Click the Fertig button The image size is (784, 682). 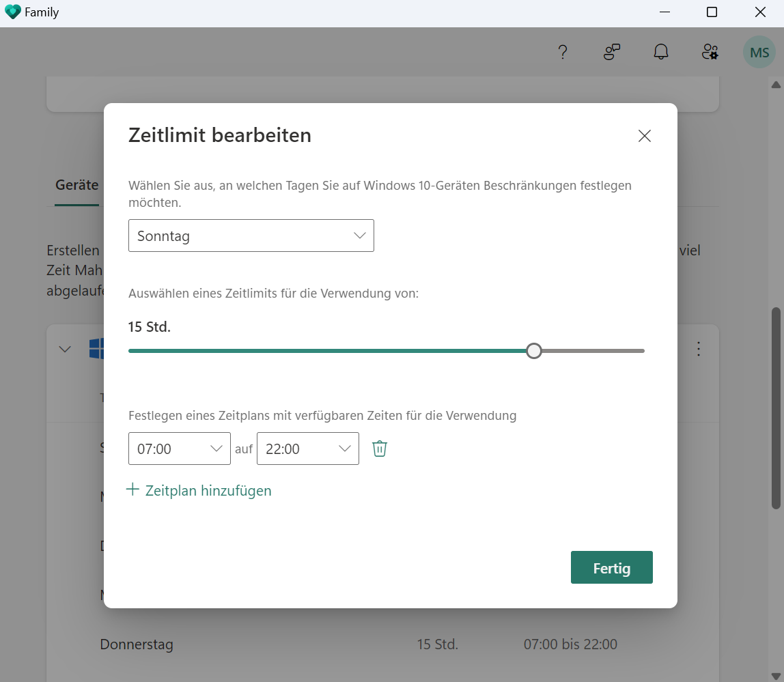pyautogui.click(x=611, y=567)
